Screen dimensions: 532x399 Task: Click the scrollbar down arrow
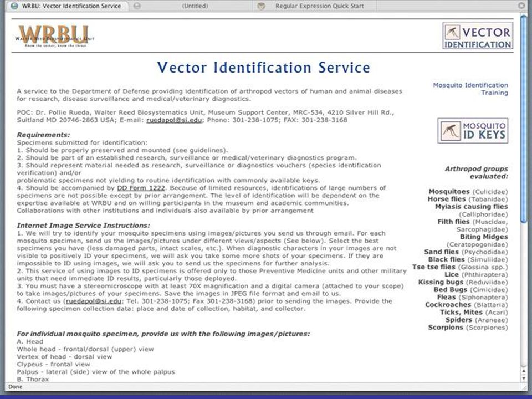[x=524, y=377]
